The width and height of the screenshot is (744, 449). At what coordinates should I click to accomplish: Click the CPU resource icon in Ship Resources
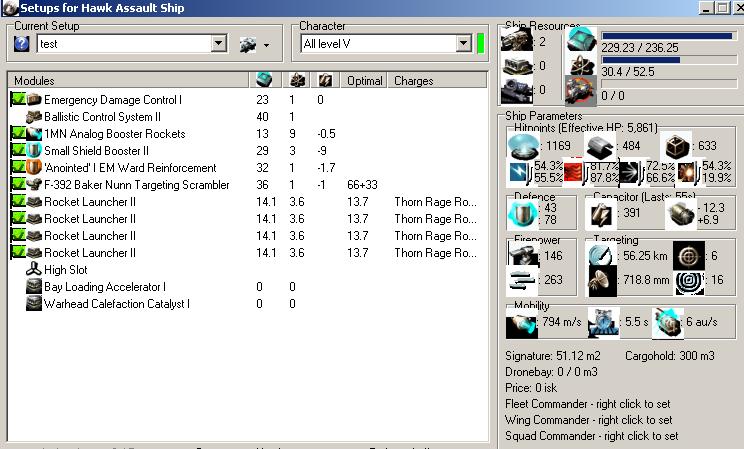[582, 39]
